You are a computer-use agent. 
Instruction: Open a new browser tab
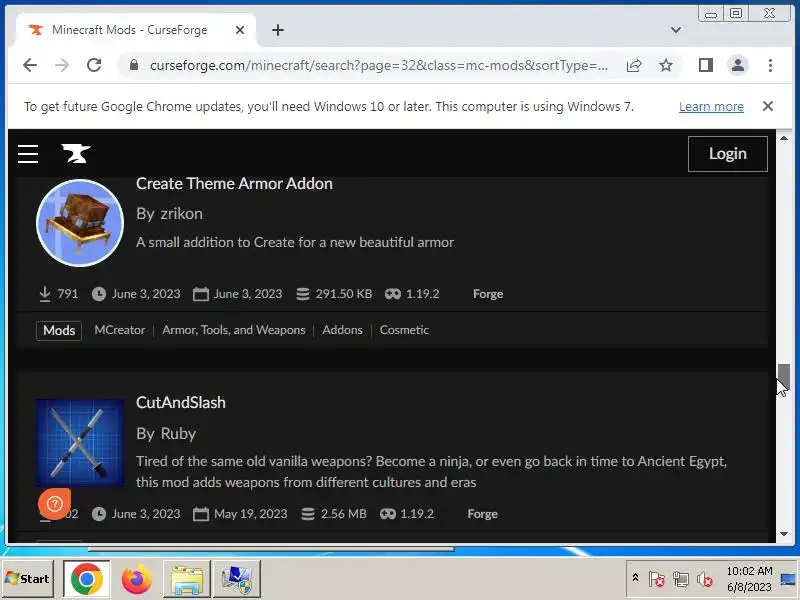coord(278,30)
